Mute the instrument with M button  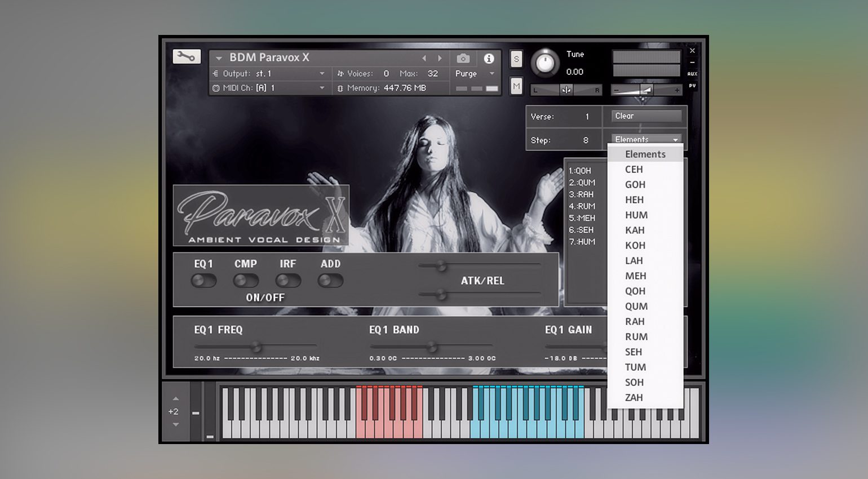(516, 86)
